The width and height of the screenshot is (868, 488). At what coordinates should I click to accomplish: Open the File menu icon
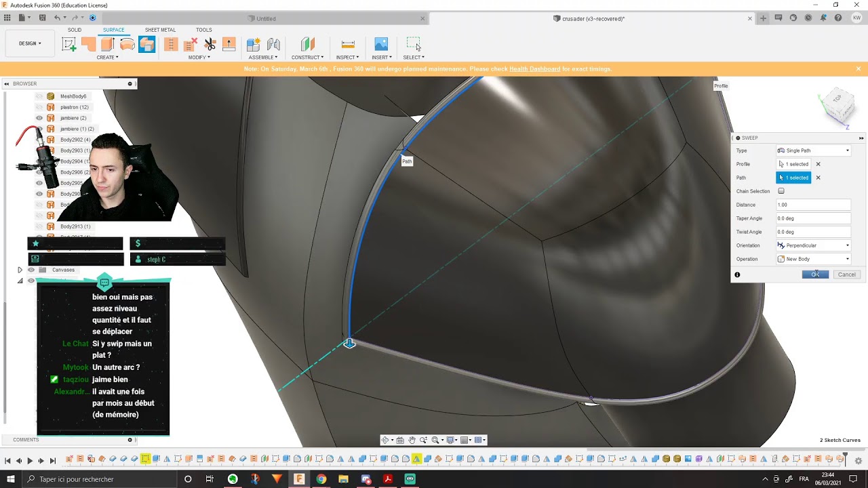pyautogui.click(x=24, y=18)
